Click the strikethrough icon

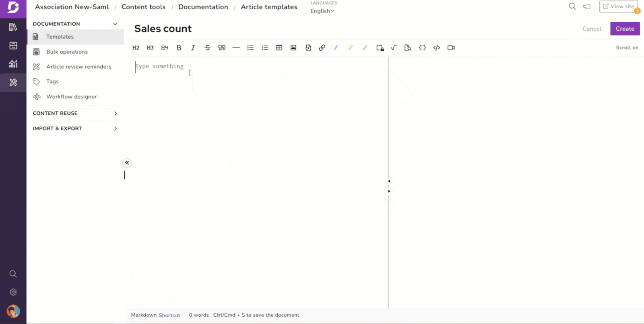[207, 47]
